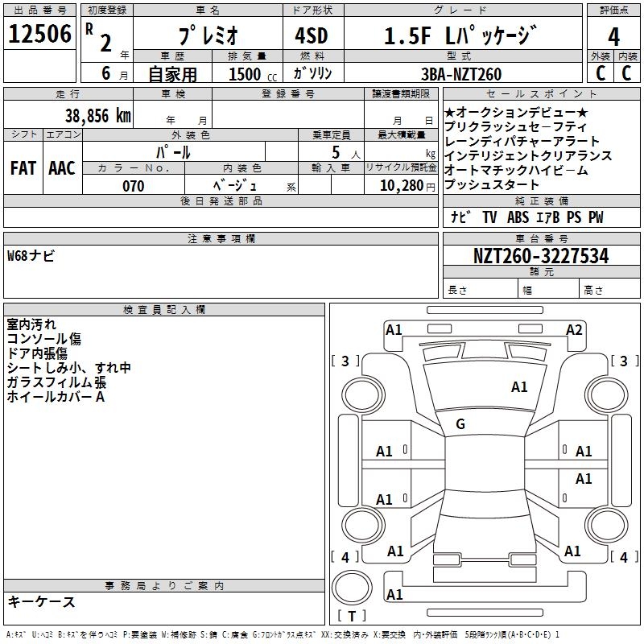
Task: Click the displacement value 1500 cc
Action: (x=253, y=74)
